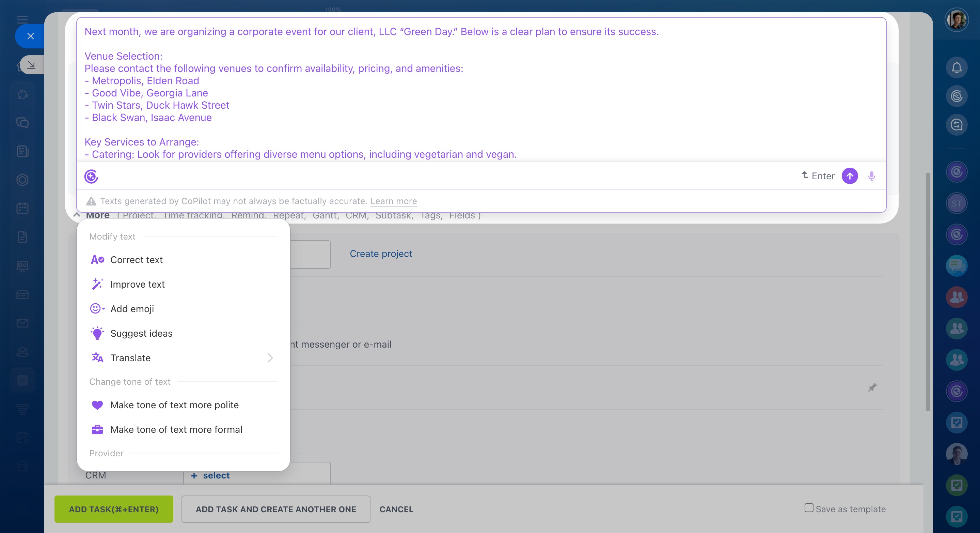The height and width of the screenshot is (533, 980).
Task: Check the Save as template checkbox
Action: (x=809, y=508)
